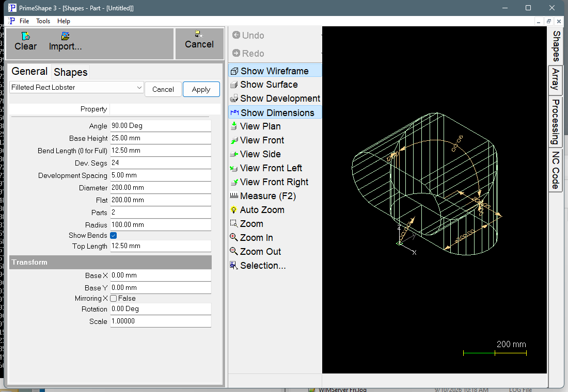
Task: Check the Mirroring X checkbox
Action: coord(114,298)
